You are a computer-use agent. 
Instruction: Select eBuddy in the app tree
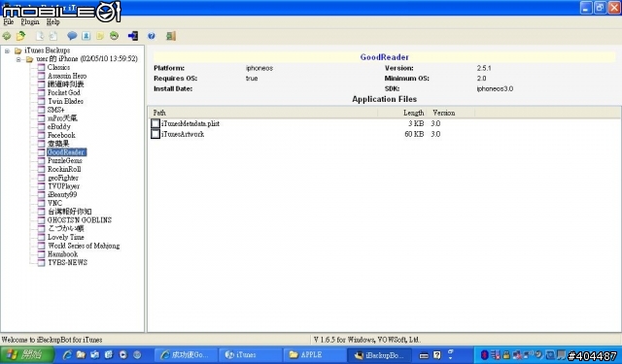pos(58,127)
